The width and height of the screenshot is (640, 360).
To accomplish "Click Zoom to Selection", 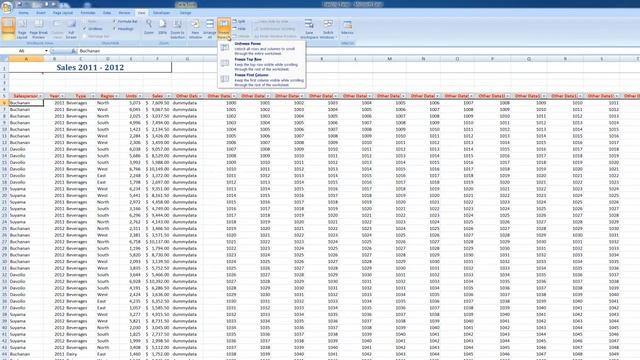I will click(x=178, y=29).
